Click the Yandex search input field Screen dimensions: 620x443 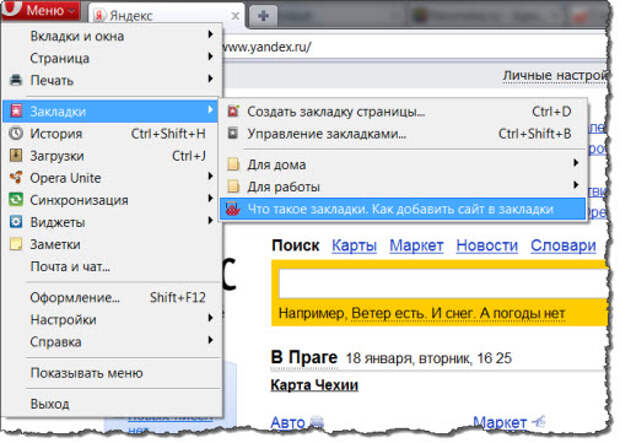click(x=443, y=284)
